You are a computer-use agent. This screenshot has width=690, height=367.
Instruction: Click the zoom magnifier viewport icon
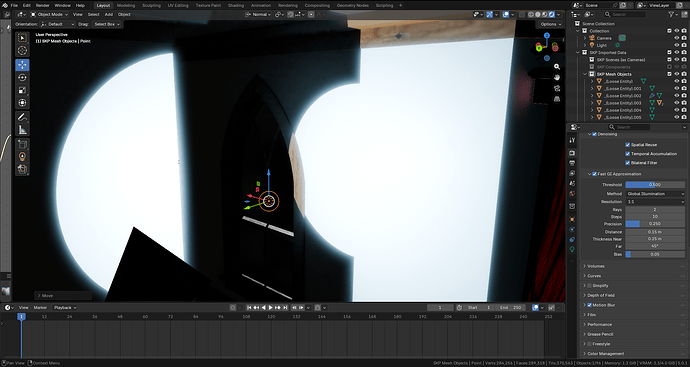pos(557,66)
